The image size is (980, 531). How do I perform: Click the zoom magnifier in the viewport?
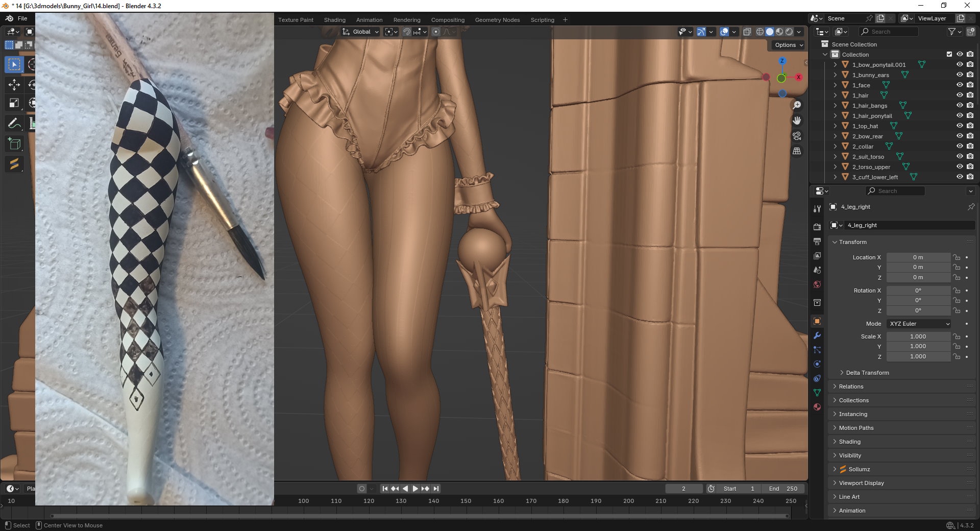(x=797, y=105)
